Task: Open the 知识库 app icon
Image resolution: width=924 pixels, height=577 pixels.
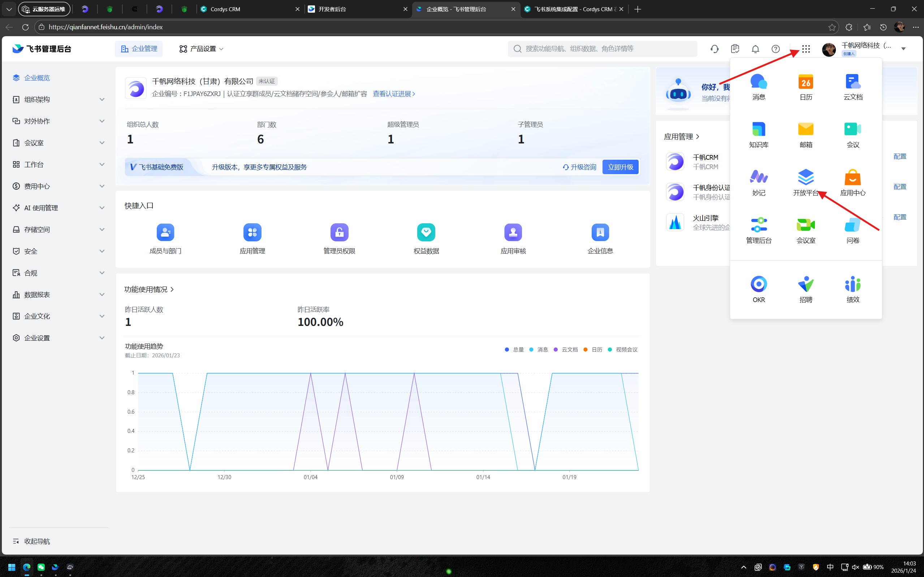Action: click(759, 130)
